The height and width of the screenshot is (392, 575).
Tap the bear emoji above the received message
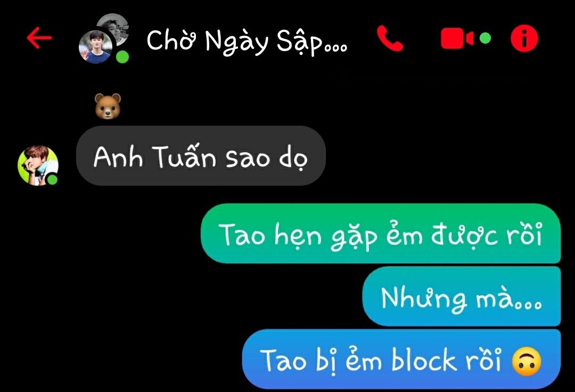(108, 106)
